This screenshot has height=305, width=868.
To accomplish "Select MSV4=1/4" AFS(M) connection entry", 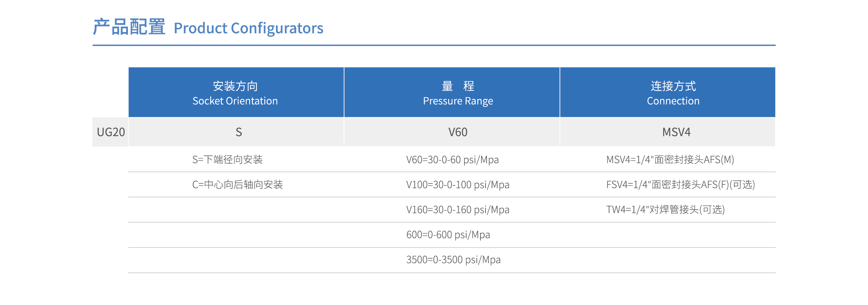I will click(x=670, y=159).
